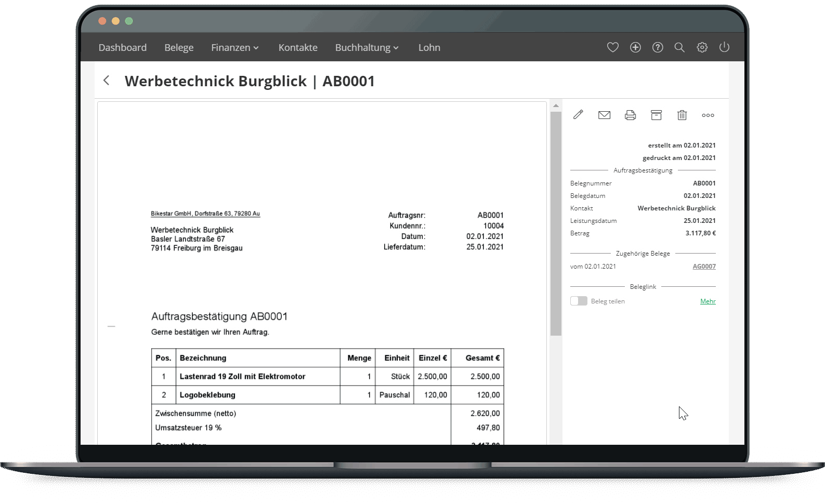This screenshot has height=504, width=825.
Task: Click the pencil edit icon
Action: 578,115
